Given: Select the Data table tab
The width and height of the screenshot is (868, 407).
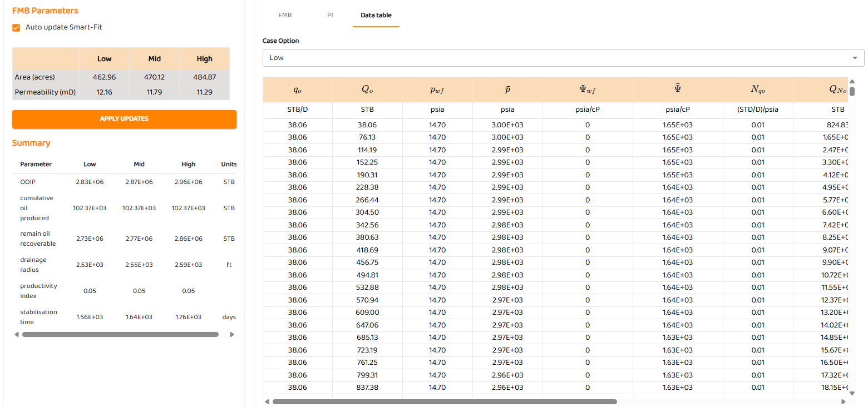Looking at the screenshot, I should [x=376, y=16].
